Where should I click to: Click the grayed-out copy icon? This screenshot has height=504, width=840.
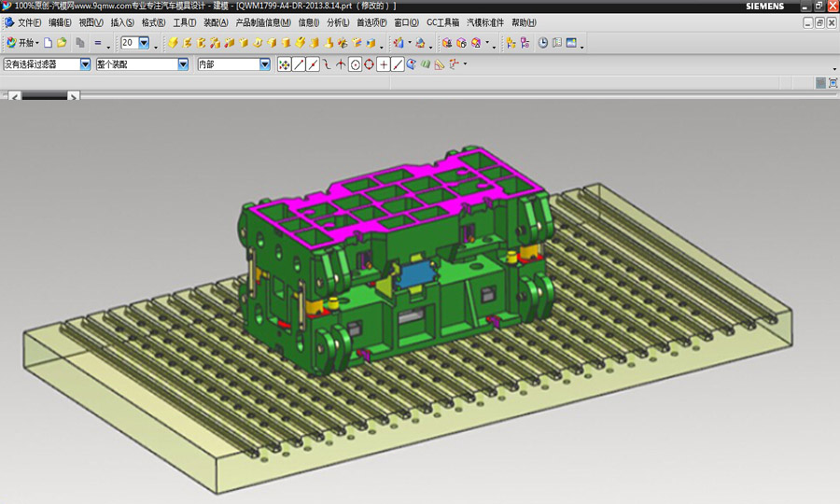coord(80,43)
